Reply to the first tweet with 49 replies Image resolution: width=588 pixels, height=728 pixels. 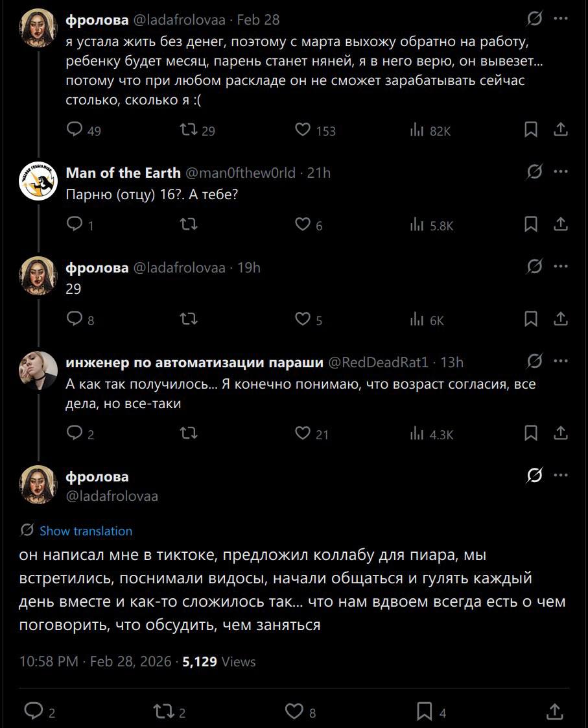coord(75,130)
